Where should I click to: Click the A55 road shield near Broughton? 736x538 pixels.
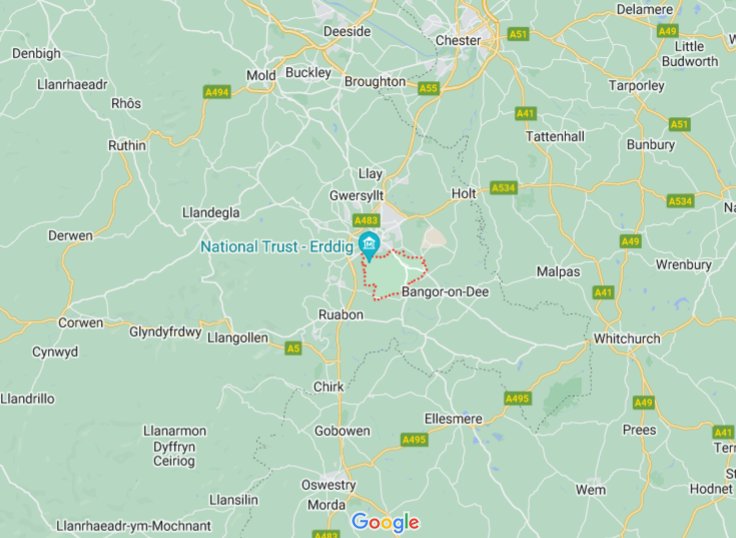[429, 88]
